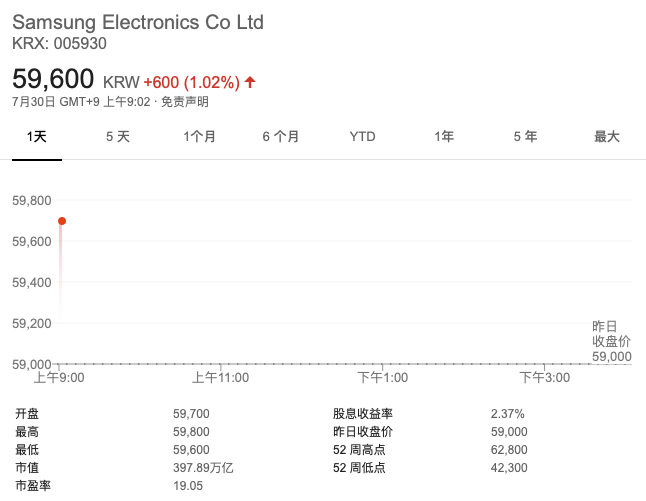The image size is (646, 501).
Task: Select the 1年 range tab
Action: [x=444, y=136]
